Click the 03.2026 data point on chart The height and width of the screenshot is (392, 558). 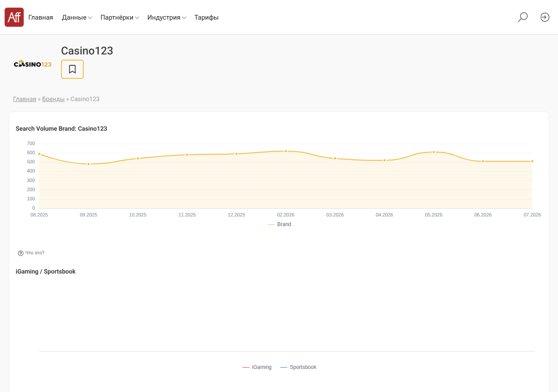click(335, 159)
